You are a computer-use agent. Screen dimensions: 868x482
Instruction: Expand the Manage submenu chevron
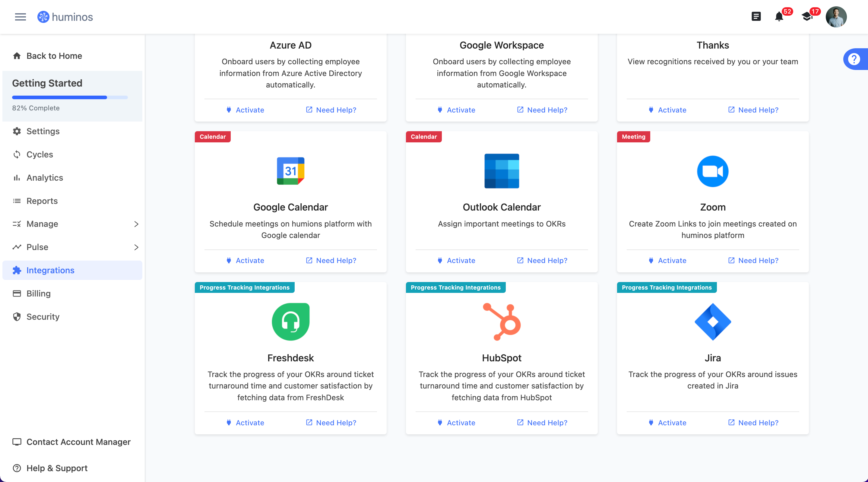click(136, 224)
